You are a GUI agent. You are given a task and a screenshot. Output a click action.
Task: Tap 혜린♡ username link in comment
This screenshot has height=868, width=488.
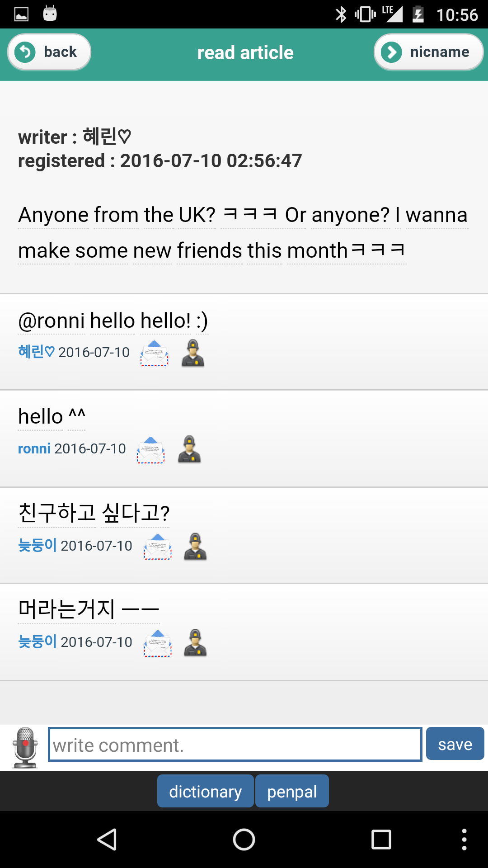(36, 352)
